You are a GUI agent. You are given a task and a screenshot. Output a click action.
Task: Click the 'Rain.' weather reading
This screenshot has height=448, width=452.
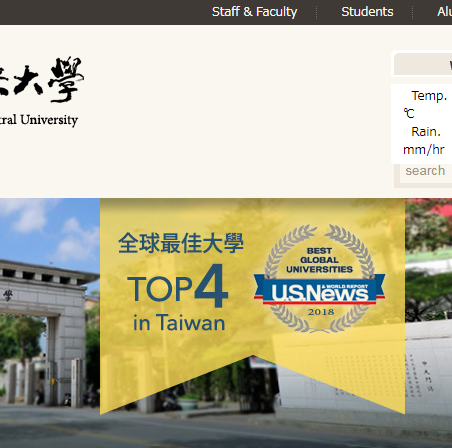coord(426,132)
